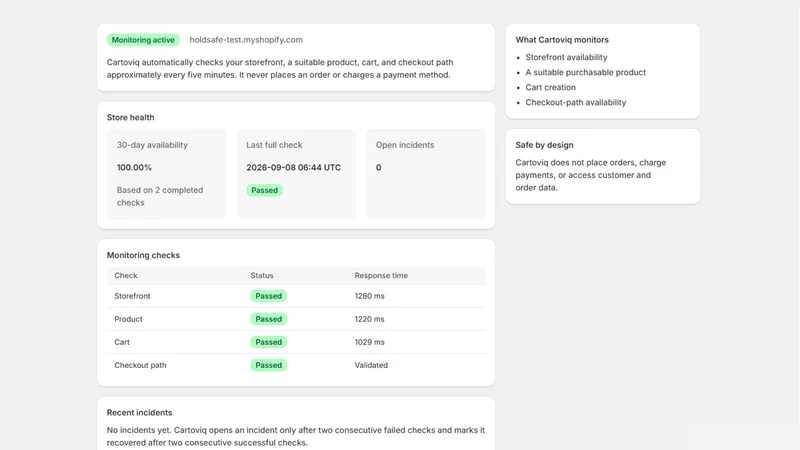The image size is (800, 450).
Task: Select the Cart creation bullet
Action: tap(550, 87)
